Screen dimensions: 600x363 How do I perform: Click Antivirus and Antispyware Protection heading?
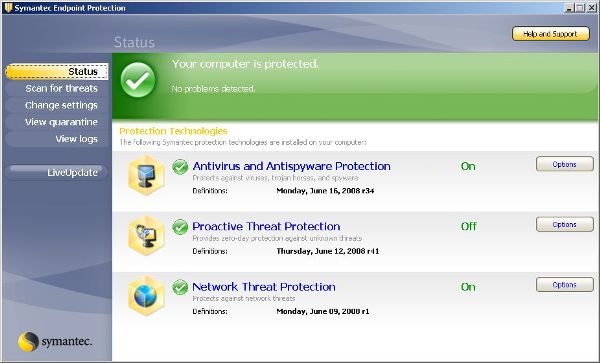point(292,166)
